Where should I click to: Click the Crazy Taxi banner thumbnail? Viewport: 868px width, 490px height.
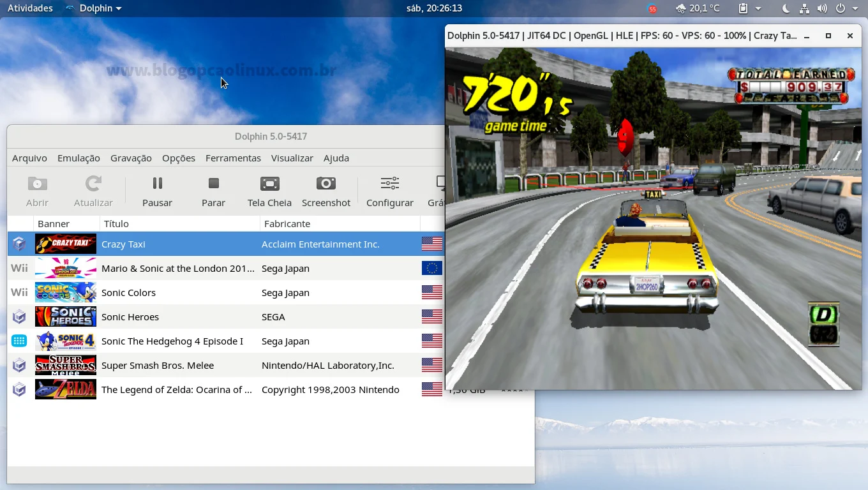coord(66,244)
